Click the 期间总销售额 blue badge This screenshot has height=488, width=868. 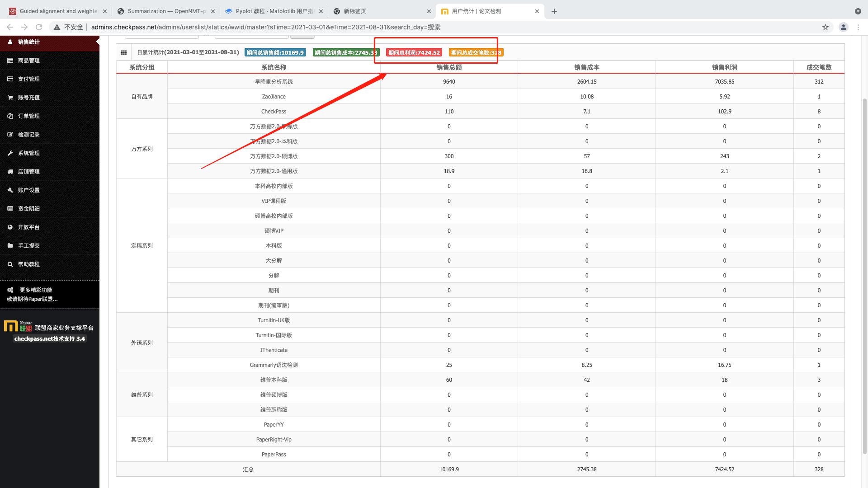pyautogui.click(x=275, y=53)
